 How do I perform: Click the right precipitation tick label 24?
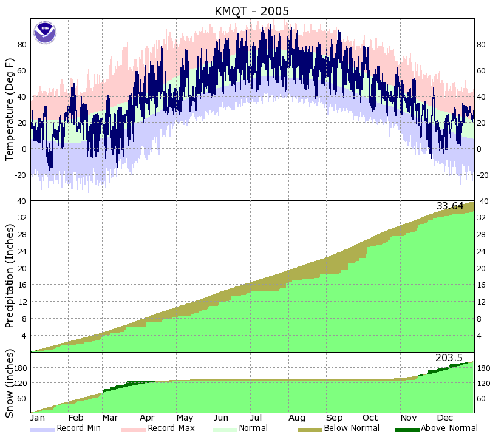coord(481,251)
